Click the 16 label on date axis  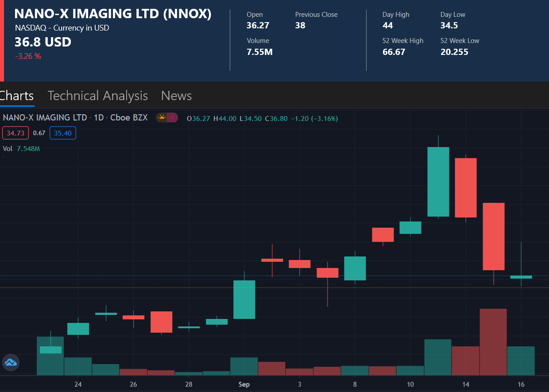[521, 384]
